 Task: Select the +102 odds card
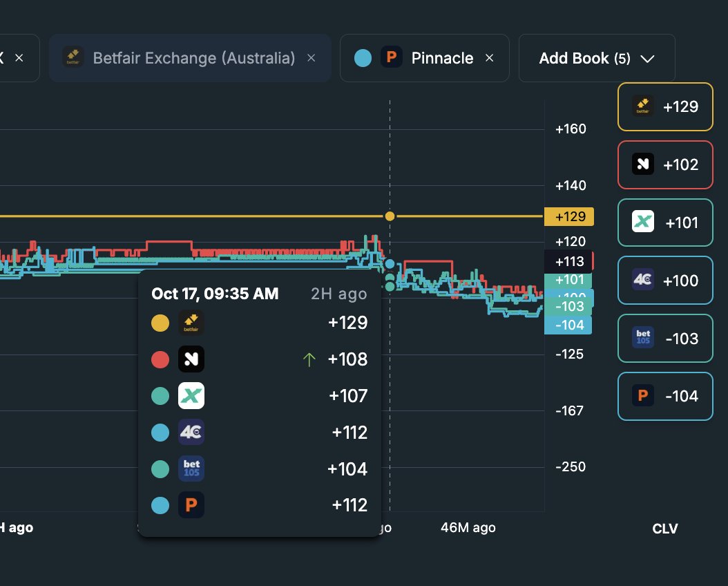[x=665, y=165]
